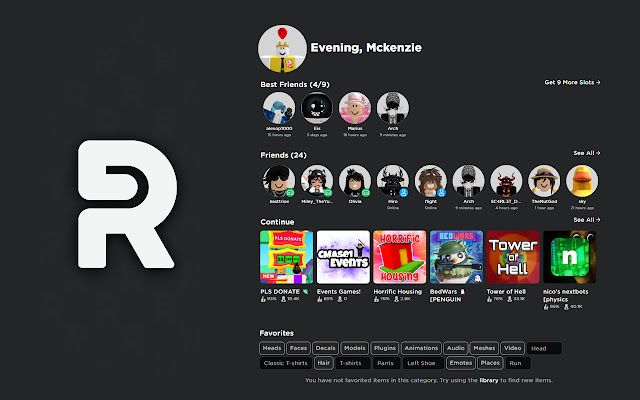This screenshot has width=640, height=400.
Task: See All link beside Continue
Action: click(x=587, y=220)
